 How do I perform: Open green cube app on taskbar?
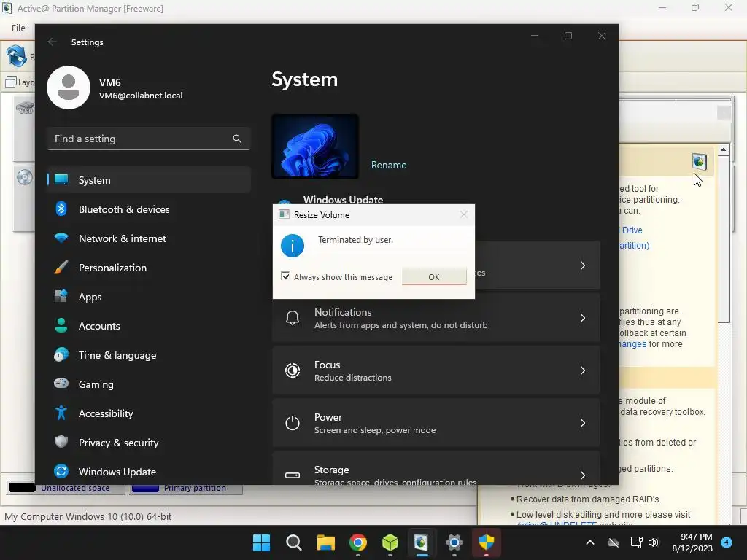pyautogui.click(x=390, y=542)
